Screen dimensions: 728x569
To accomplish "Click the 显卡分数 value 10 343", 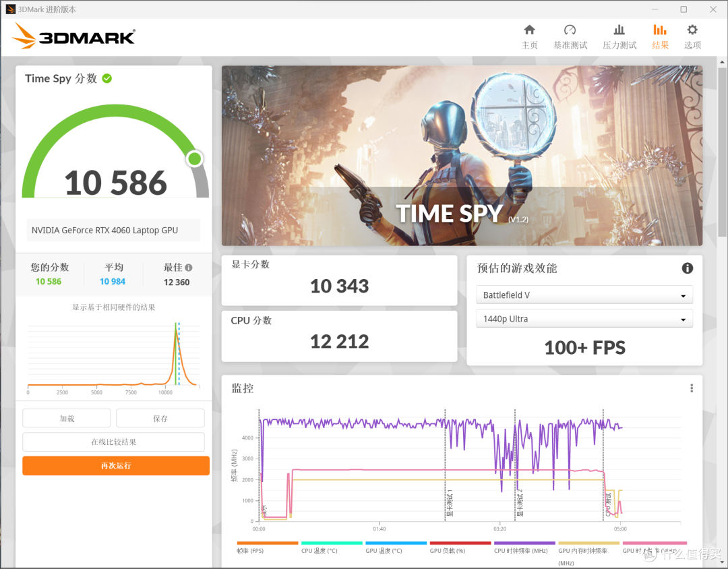I will point(339,286).
